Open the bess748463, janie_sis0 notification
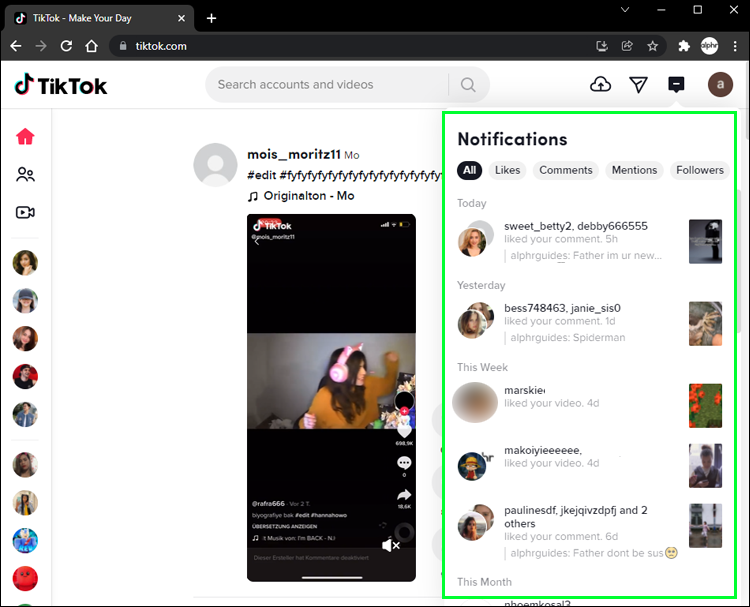The width and height of the screenshot is (750, 607). coord(589,323)
